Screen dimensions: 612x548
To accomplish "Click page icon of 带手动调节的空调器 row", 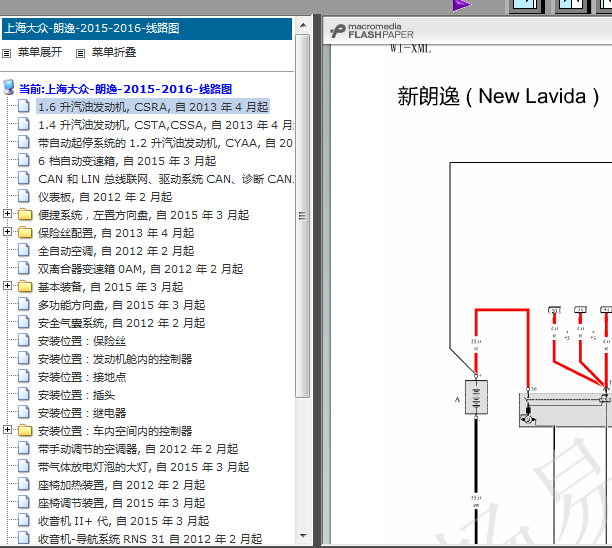I will click(x=24, y=448).
